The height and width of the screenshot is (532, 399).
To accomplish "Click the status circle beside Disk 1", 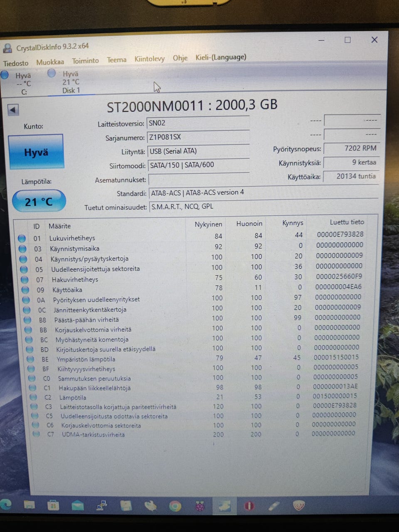I will click(x=52, y=73).
